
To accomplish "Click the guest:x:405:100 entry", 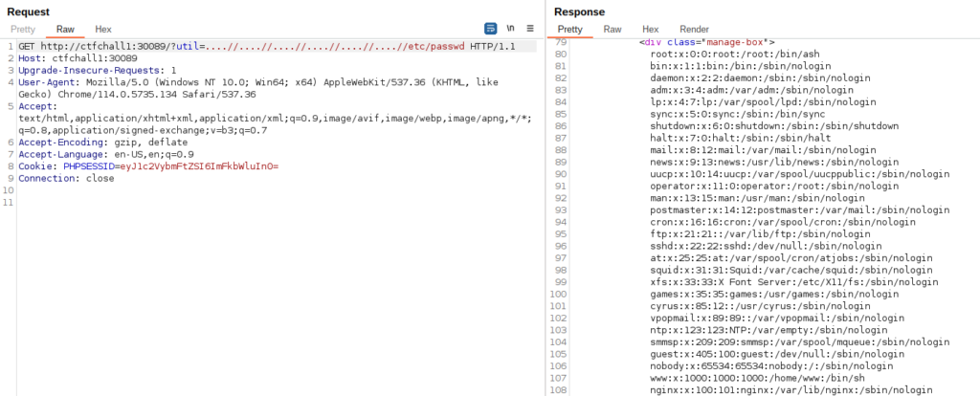I will [x=777, y=354].
